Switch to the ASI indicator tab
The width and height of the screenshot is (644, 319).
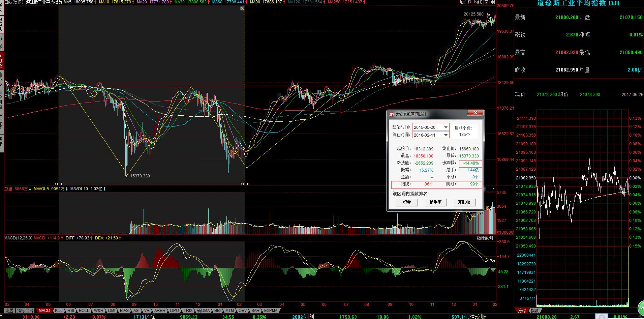click(x=136, y=311)
